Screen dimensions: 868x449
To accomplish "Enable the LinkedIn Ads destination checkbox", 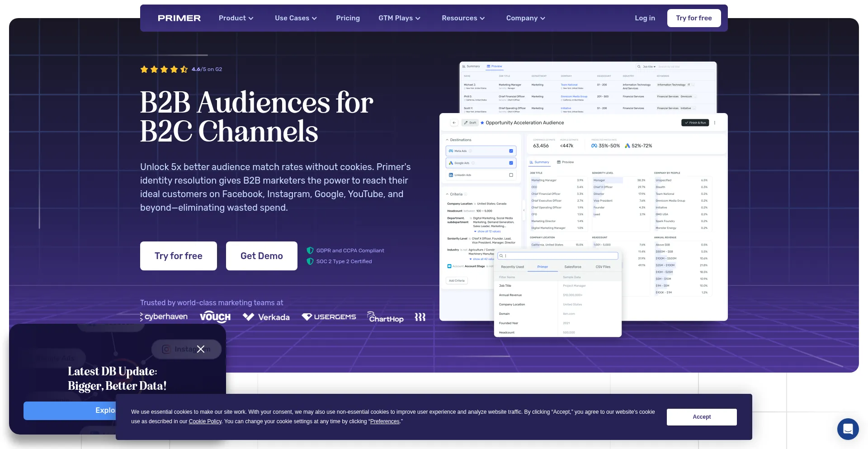I will [x=511, y=175].
